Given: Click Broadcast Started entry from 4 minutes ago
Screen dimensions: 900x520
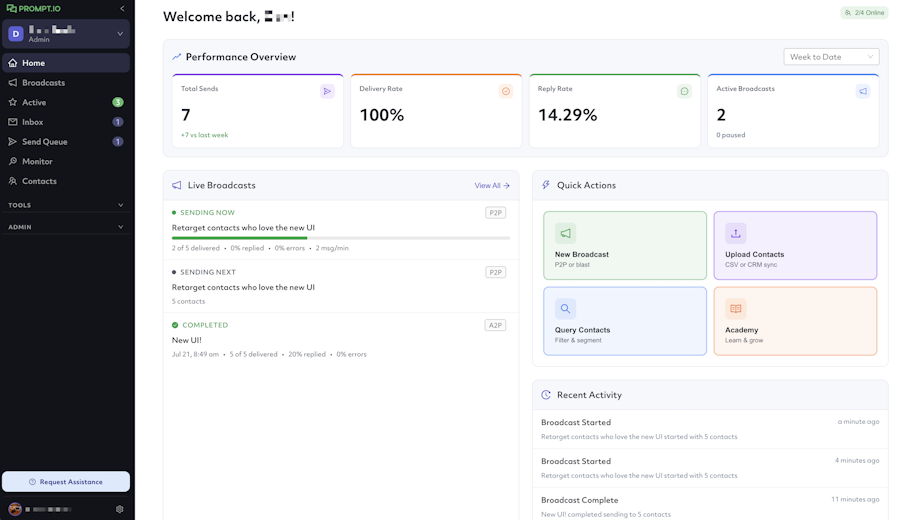Looking at the screenshot, I should click(710, 468).
